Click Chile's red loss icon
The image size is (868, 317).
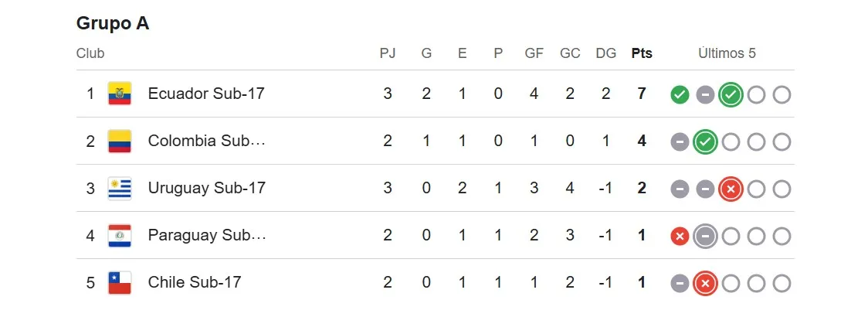coord(705,284)
